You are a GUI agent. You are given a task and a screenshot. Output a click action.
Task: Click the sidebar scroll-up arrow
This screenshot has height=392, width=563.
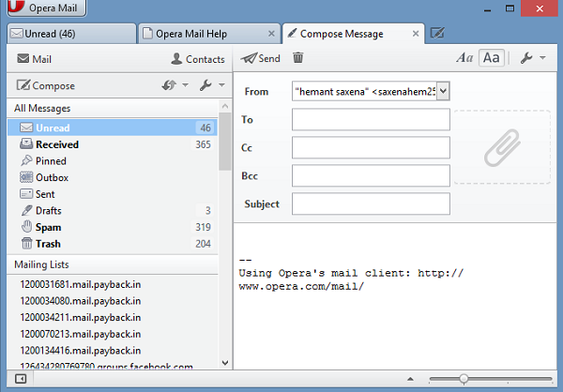(x=225, y=106)
